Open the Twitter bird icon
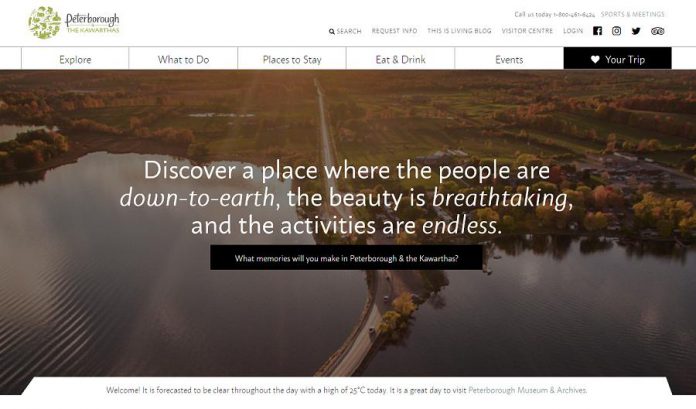696x409 pixels. click(636, 31)
